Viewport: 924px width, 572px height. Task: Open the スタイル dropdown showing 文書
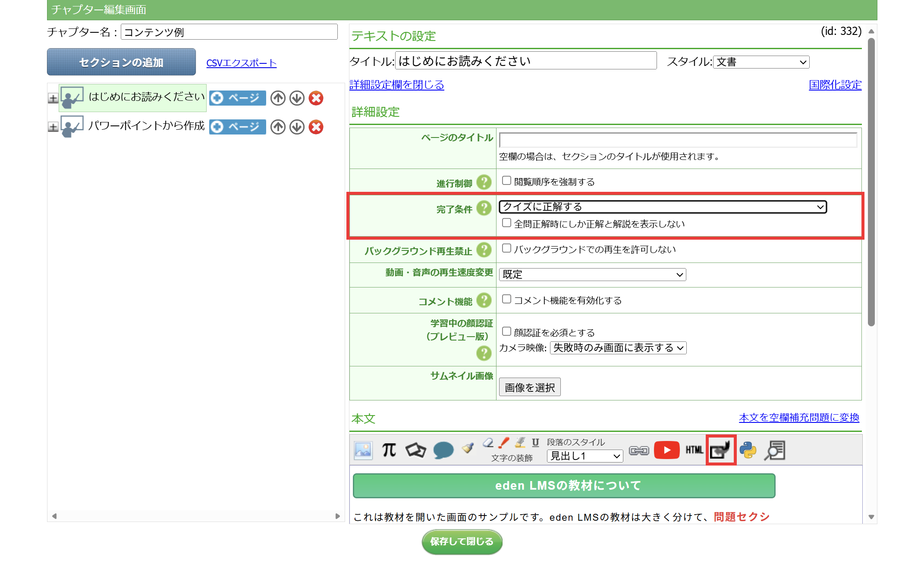coord(761,62)
